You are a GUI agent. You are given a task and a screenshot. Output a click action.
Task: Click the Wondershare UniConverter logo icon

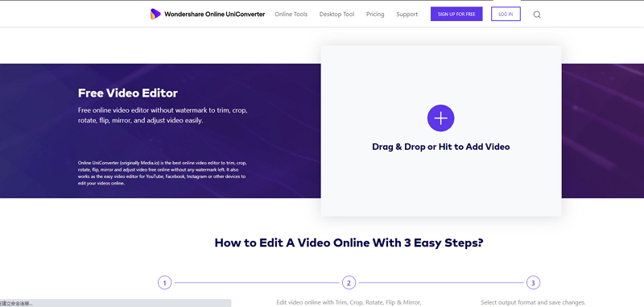(155, 14)
